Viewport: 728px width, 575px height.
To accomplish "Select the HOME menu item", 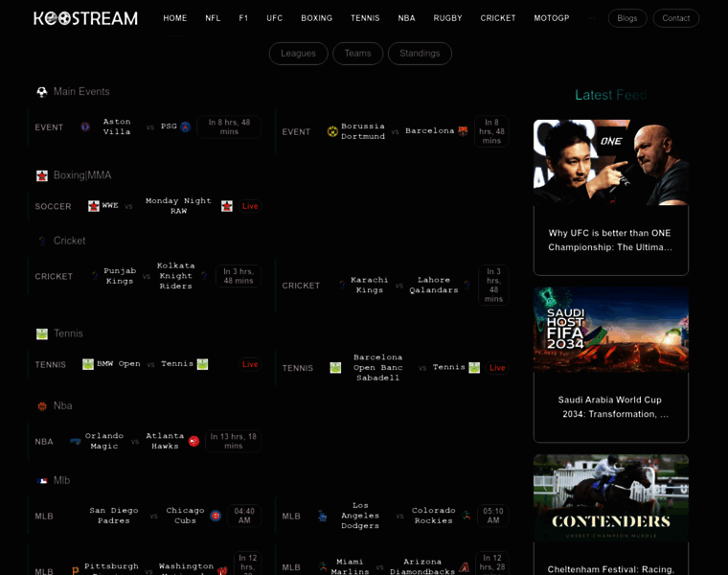I will tap(175, 18).
